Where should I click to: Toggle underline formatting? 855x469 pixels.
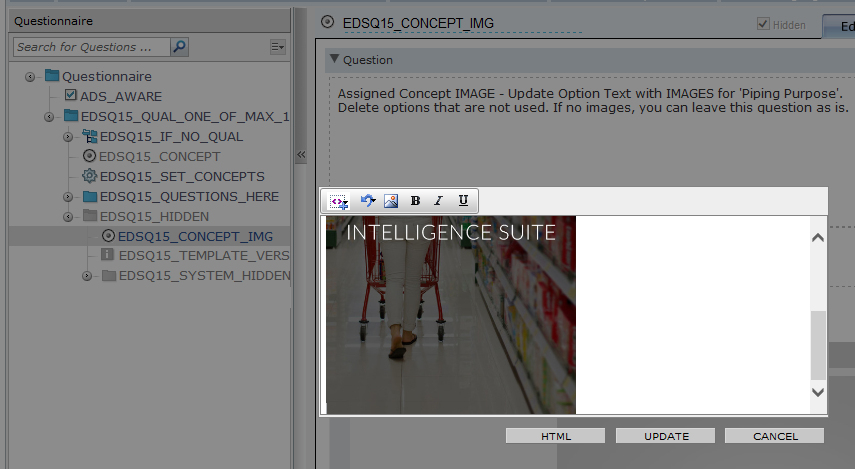(x=463, y=201)
